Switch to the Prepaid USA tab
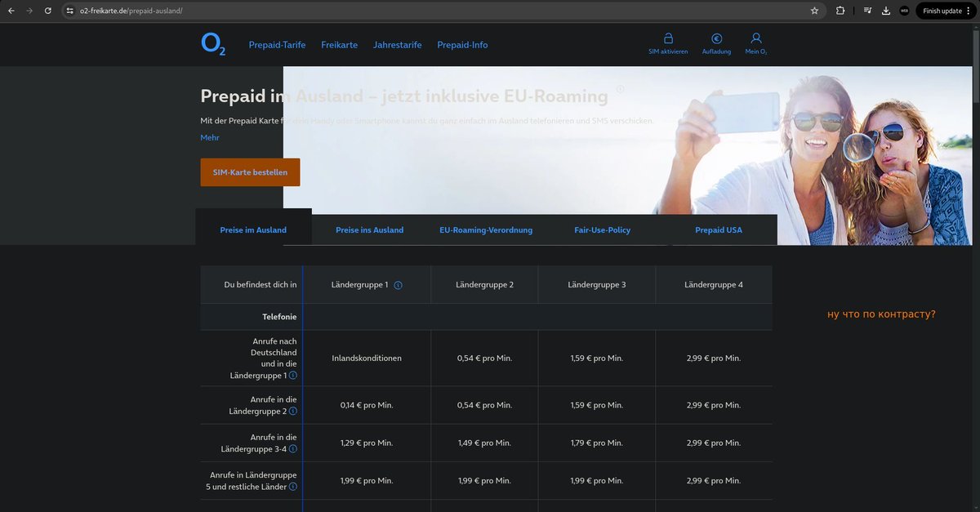Viewport: 980px width, 512px height. (718, 229)
